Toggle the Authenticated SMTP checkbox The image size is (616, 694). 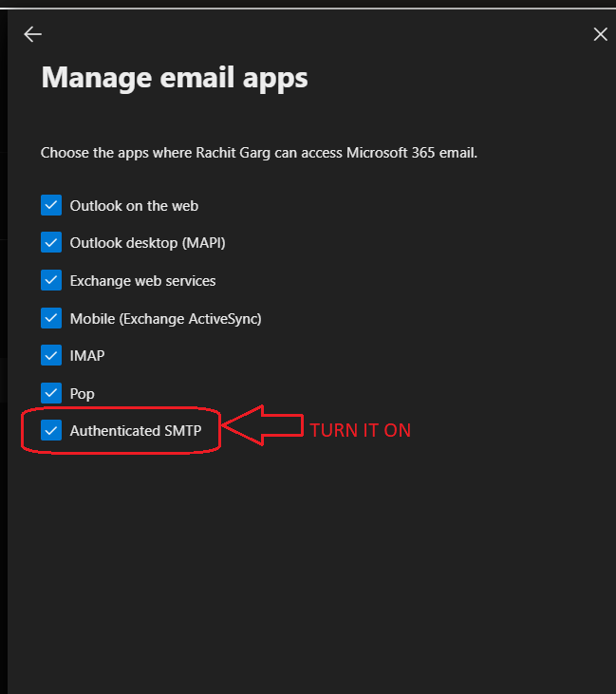pos(51,431)
